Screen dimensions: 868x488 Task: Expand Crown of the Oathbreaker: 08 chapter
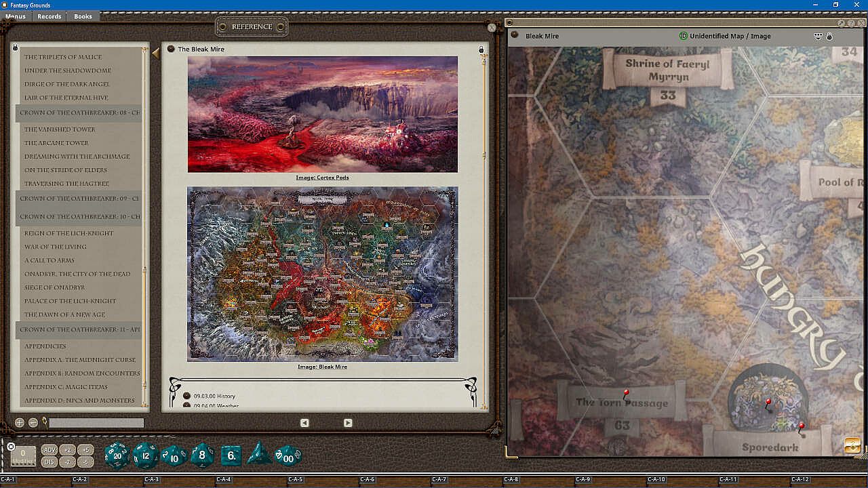click(x=79, y=113)
